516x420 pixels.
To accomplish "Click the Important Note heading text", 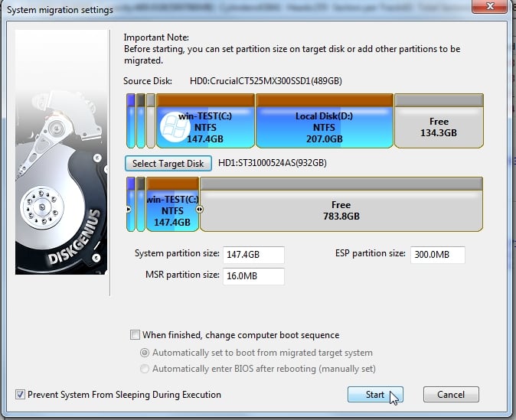I will coord(156,37).
